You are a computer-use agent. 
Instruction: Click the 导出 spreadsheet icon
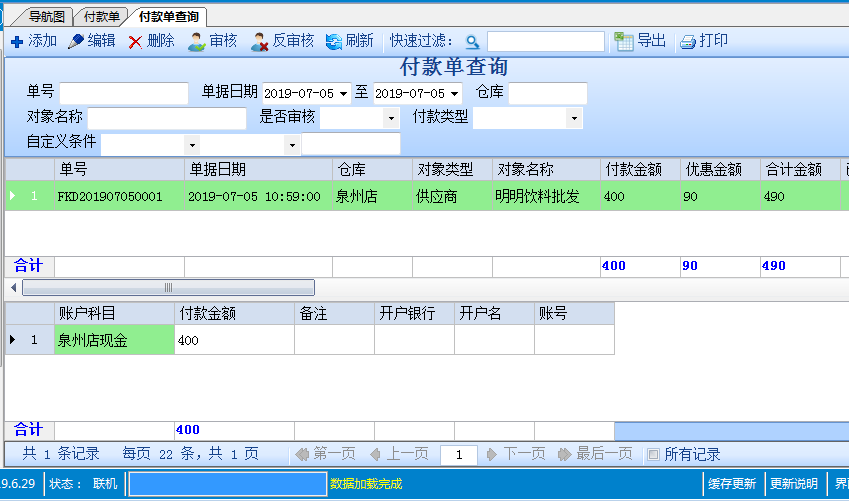624,42
